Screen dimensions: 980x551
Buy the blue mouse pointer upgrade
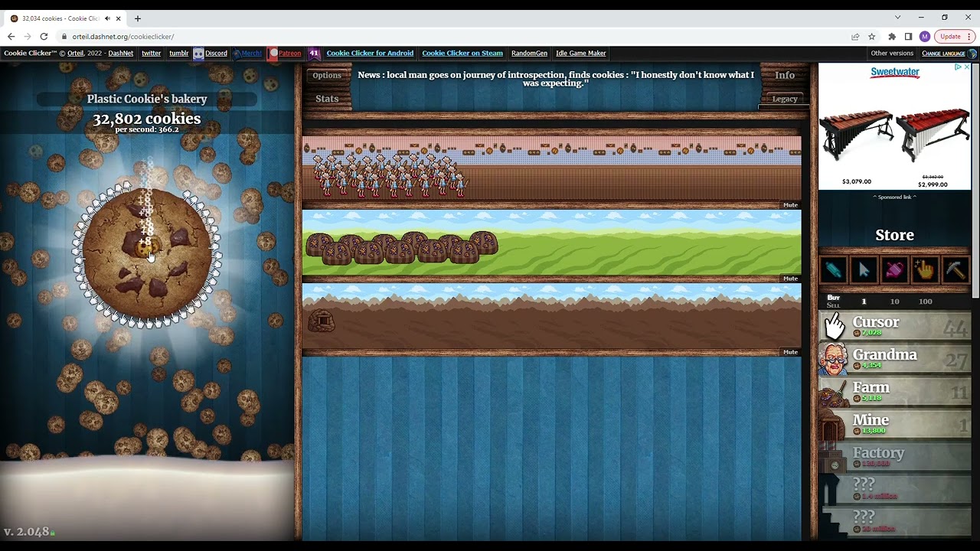[864, 269]
